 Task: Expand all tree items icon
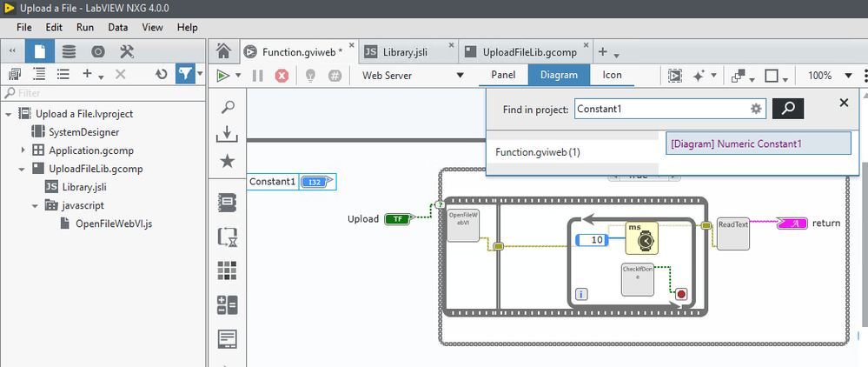tap(39, 74)
